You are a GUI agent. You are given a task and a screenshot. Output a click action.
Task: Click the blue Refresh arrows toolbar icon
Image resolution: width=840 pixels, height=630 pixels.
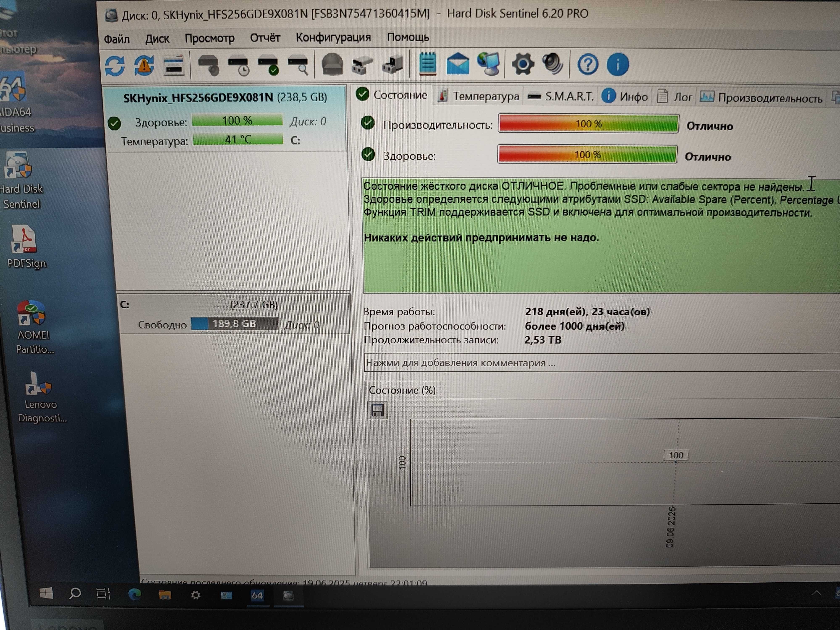tap(115, 66)
